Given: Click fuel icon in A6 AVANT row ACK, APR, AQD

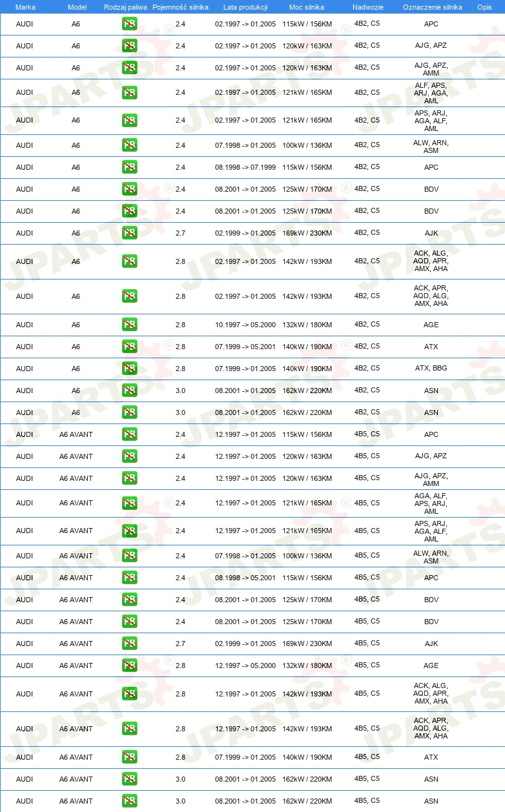Looking at the screenshot, I should coord(129,729).
